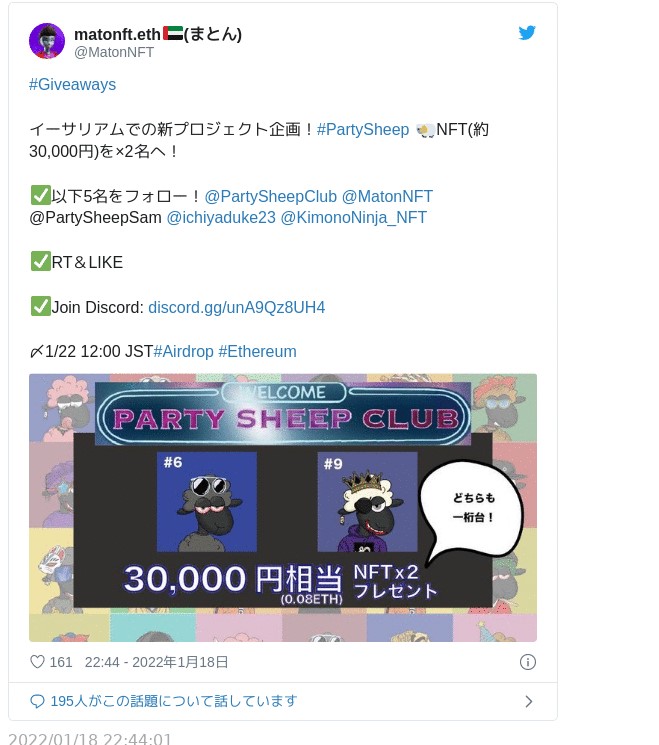The width and height of the screenshot is (659, 745).
Task: Follow the discord.gg/unA9Qz8UH4 invite link
Action: coord(237,307)
